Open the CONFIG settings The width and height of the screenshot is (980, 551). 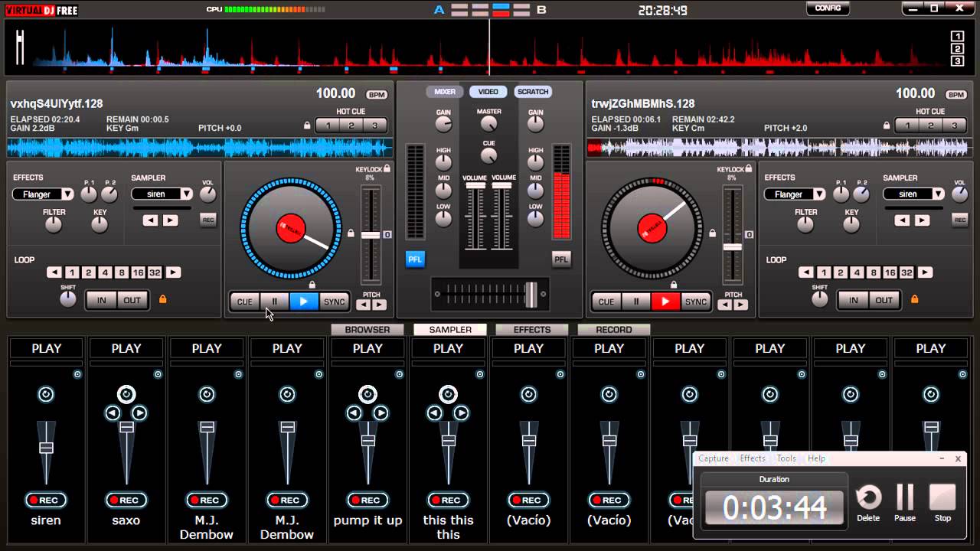pos(828,8)
